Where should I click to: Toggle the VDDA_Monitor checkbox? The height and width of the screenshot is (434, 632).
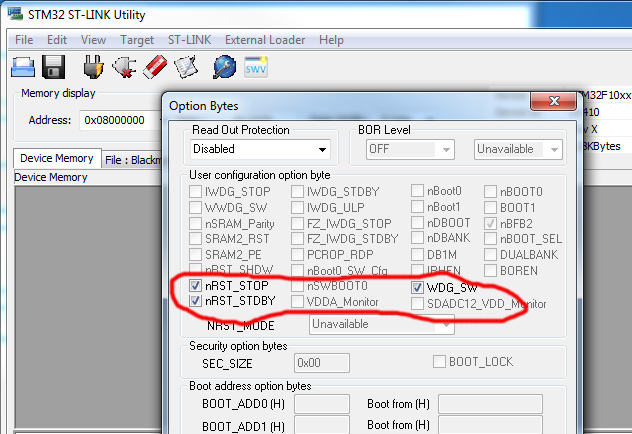point(297,301)
